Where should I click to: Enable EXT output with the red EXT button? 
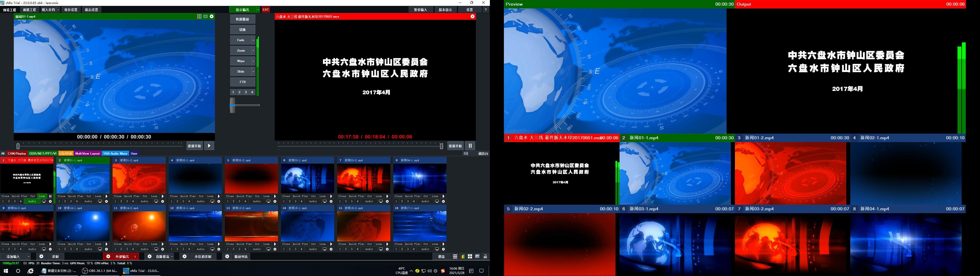coord(265,9)
